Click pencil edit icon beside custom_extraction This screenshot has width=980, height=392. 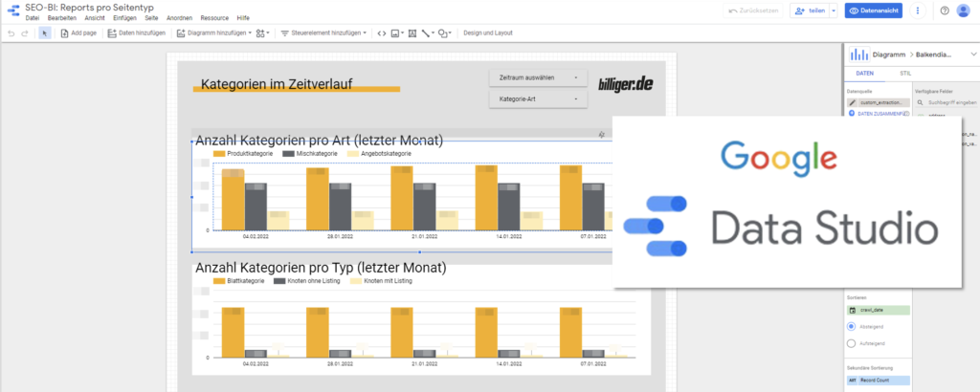852,102
